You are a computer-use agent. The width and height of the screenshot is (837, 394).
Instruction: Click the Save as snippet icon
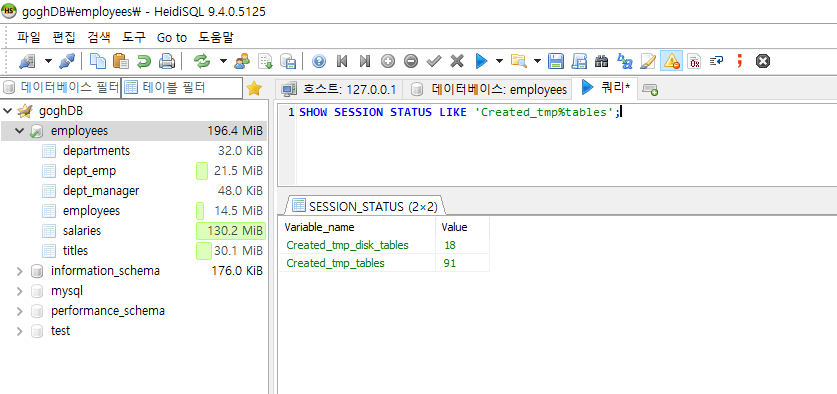coord(579,61)
